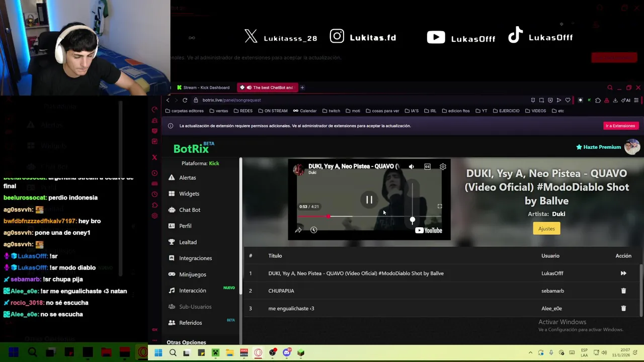
Task: Show hidden system tray icons
Action: point(530,353)
